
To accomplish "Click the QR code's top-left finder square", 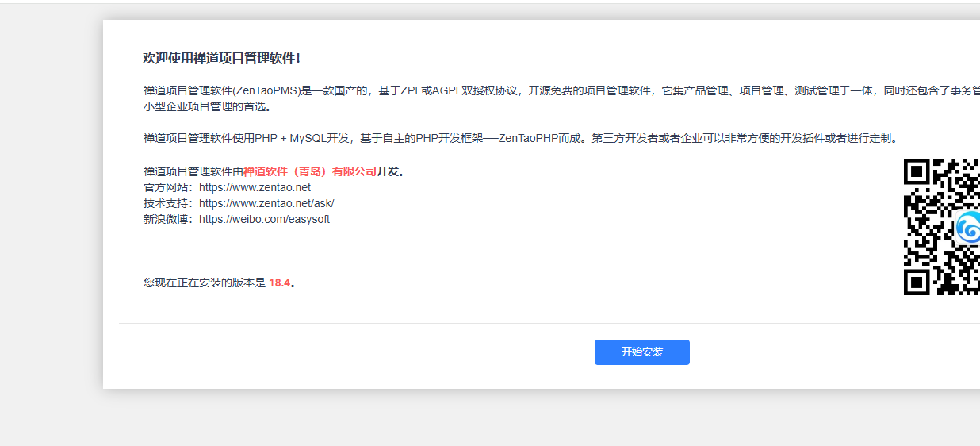I will click(x=916, y=171).
